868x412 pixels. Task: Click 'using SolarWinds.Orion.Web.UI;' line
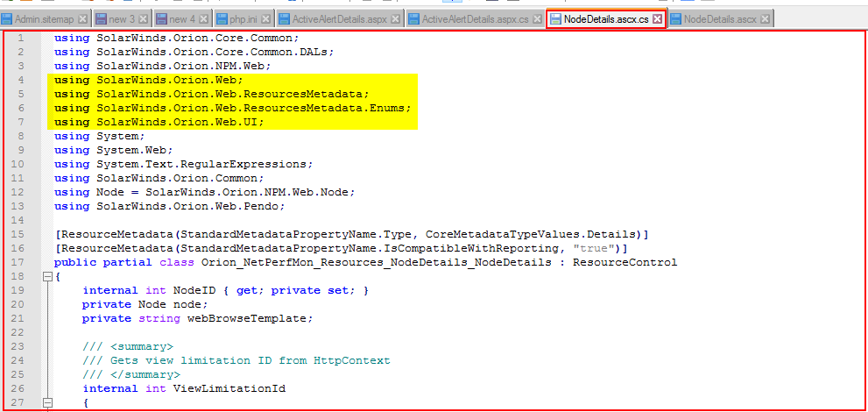point(159,123)
